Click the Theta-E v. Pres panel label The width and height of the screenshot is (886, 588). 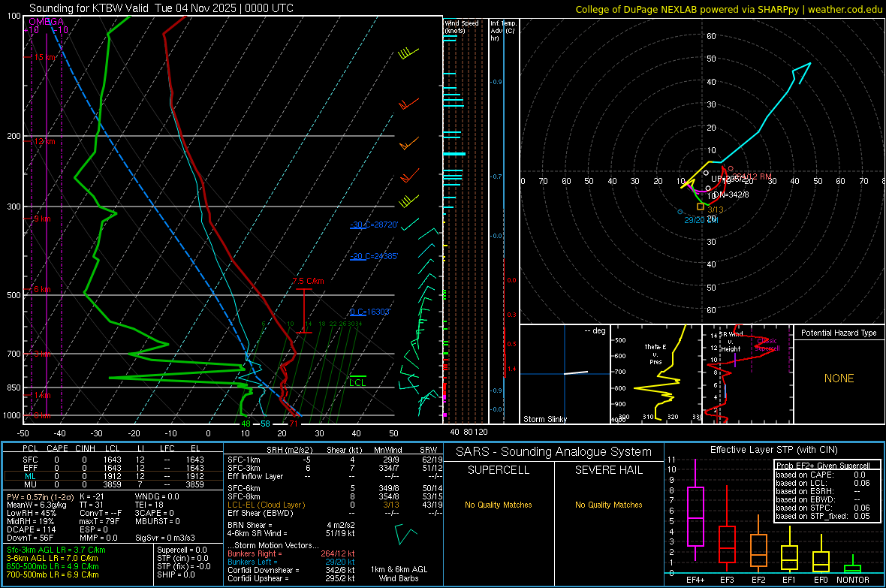[x=655, y=354]
